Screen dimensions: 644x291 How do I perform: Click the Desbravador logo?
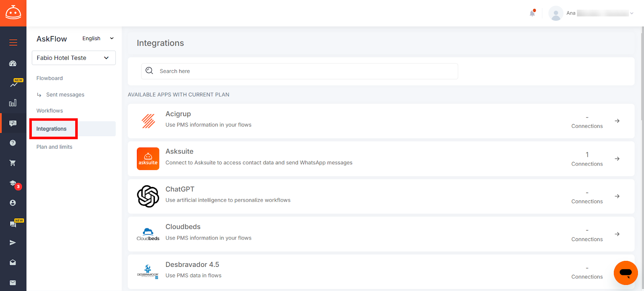(x=148, y=272)
